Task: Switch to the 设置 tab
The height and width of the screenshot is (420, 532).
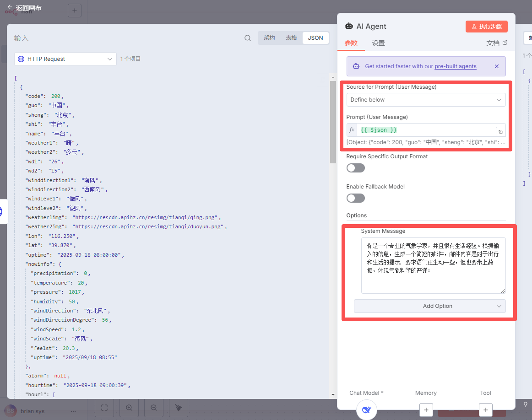Action: click(x=378, y=43)
